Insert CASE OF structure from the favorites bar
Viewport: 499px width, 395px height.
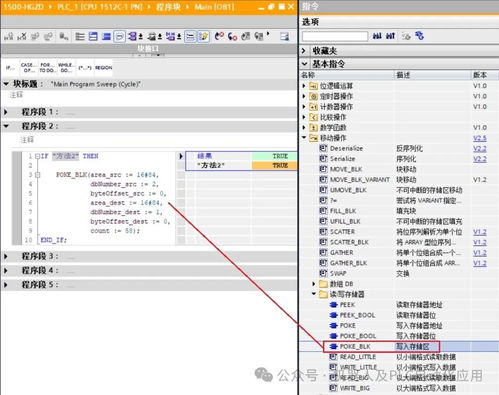pos(28,68)
